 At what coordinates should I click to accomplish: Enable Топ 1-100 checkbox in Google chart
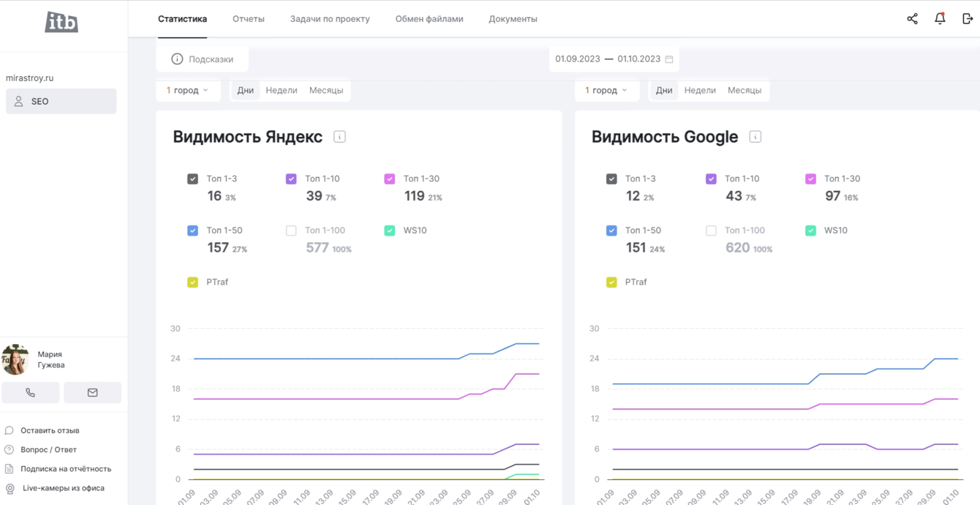click(x=711, y=231)
